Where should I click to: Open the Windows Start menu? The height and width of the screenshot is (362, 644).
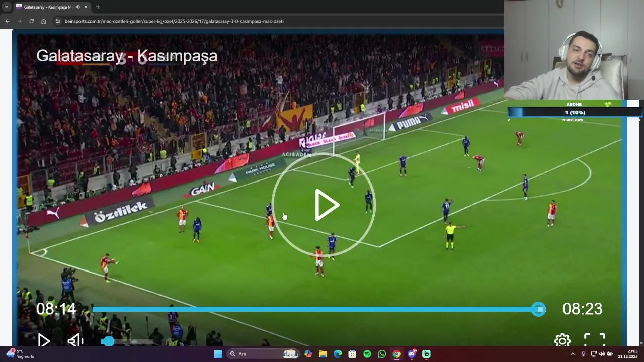pyautogui.click(x=218, y=354)
